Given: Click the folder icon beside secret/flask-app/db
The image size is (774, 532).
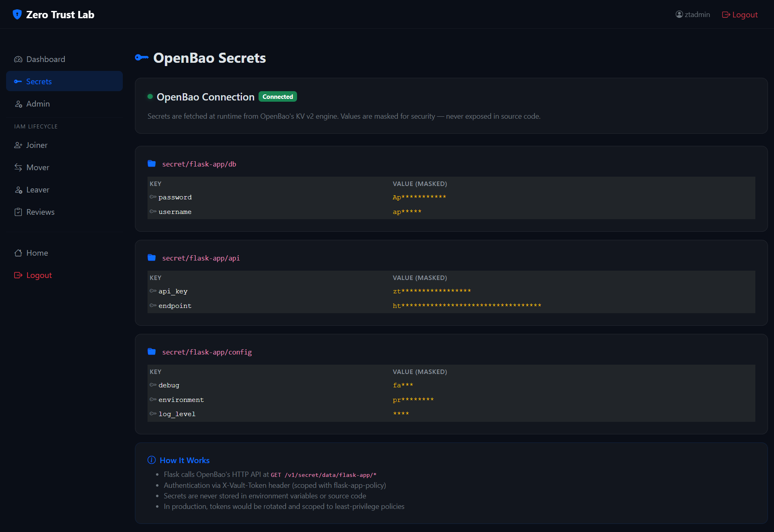Looking at the screenshot, I should click(x=152, y=164).
